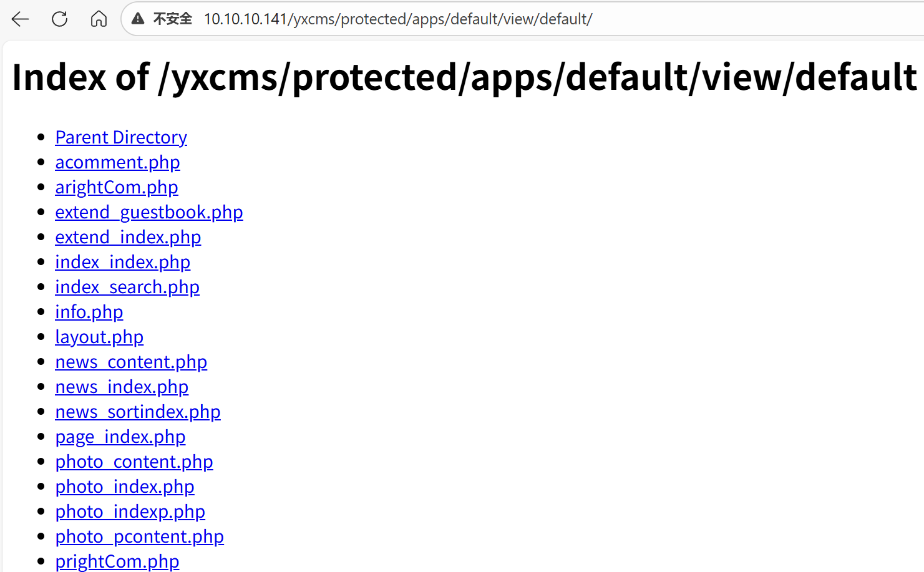Click the browser back arrow

tap(21, 19)
